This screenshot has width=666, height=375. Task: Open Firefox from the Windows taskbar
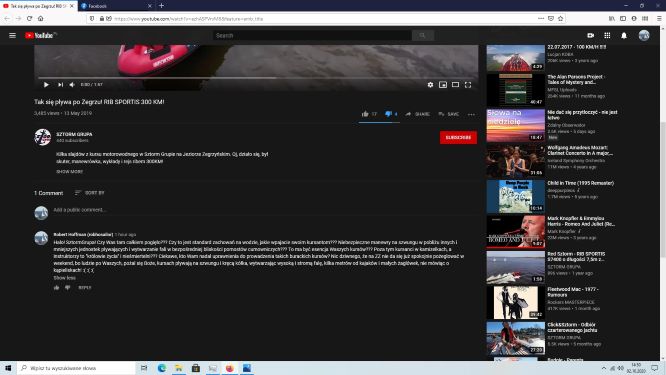[230, 368]
